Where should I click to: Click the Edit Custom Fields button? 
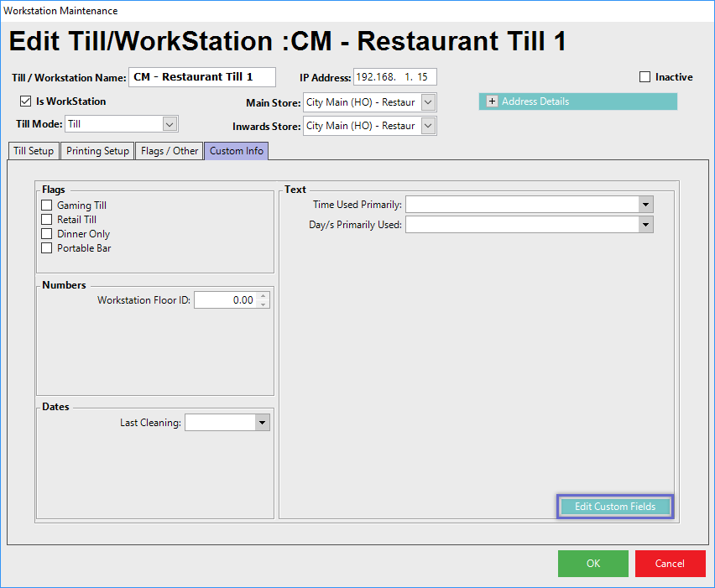coord(614,507)
